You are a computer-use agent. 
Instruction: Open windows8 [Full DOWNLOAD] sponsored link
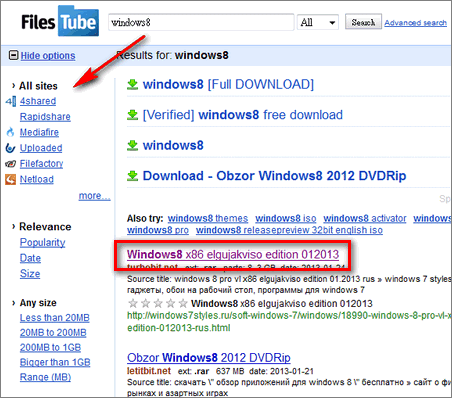click(228, 85)
